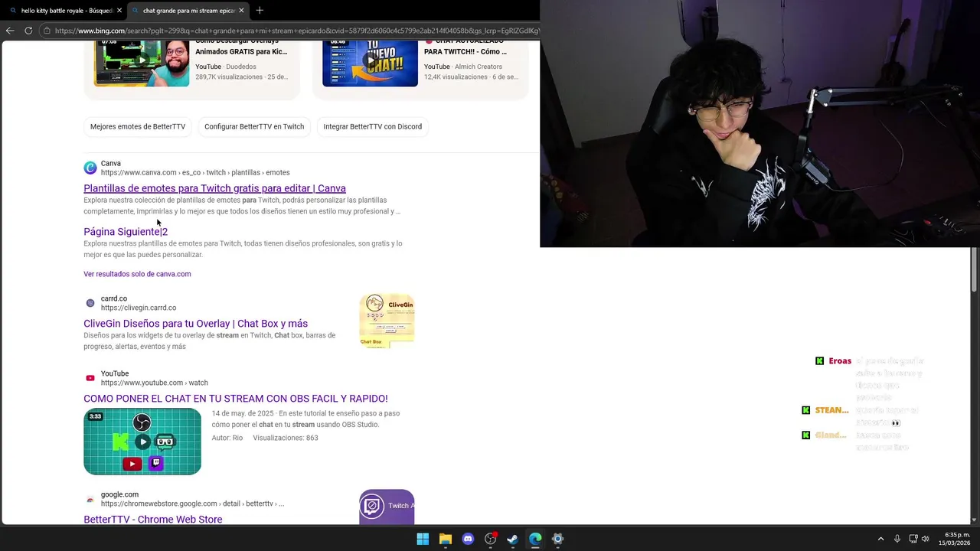Click the YouTube favicon of the video result
The image size is (980, 551).
click(90, 378)
